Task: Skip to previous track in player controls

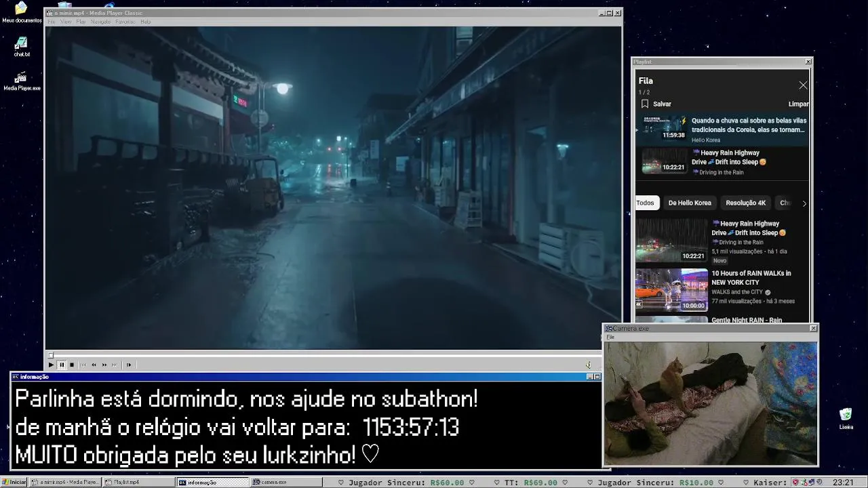Action: [83, 365]
